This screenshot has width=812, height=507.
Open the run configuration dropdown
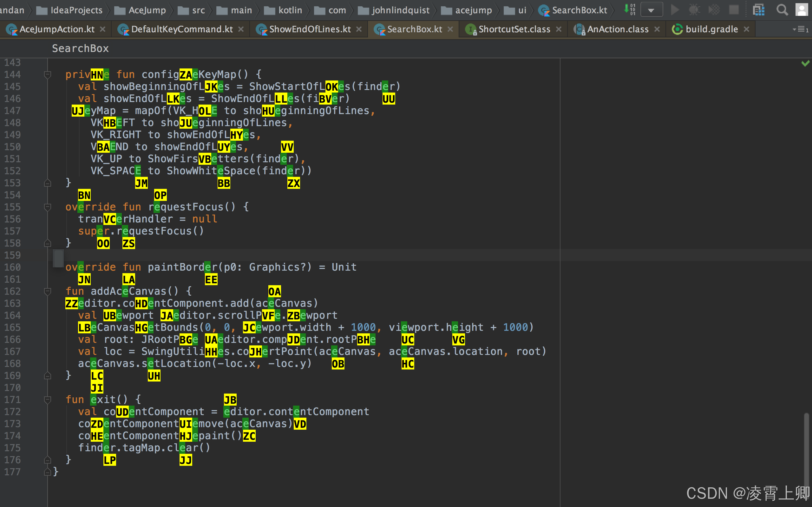point(651,10)
